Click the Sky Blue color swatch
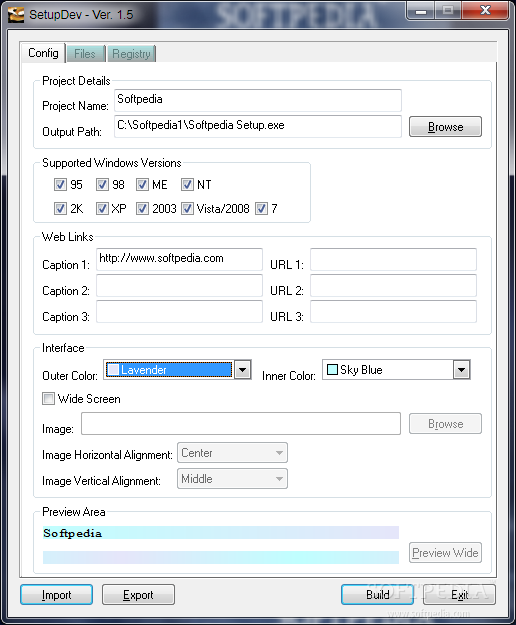The height and width of the screenshot is (625, 516). [x=332, y=370]
